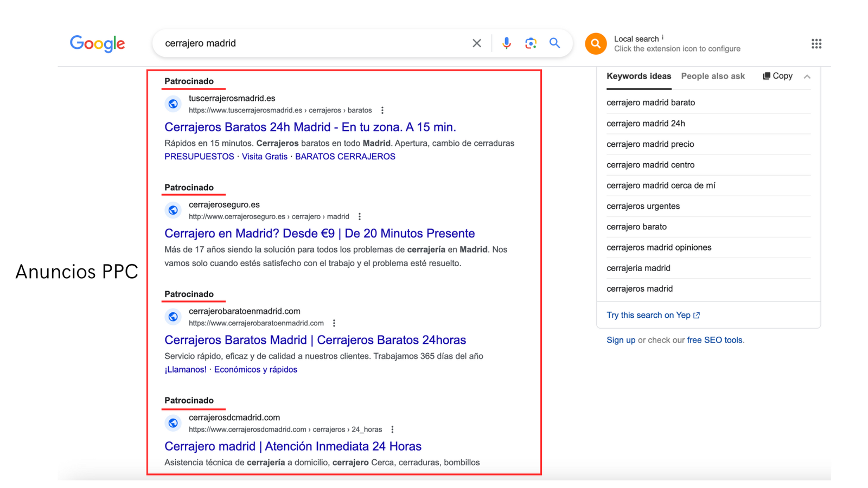Click the Visita Gratis sitelink
This screenshot has width=868, height=488.
pyautogui.click(x=265, y=157)
